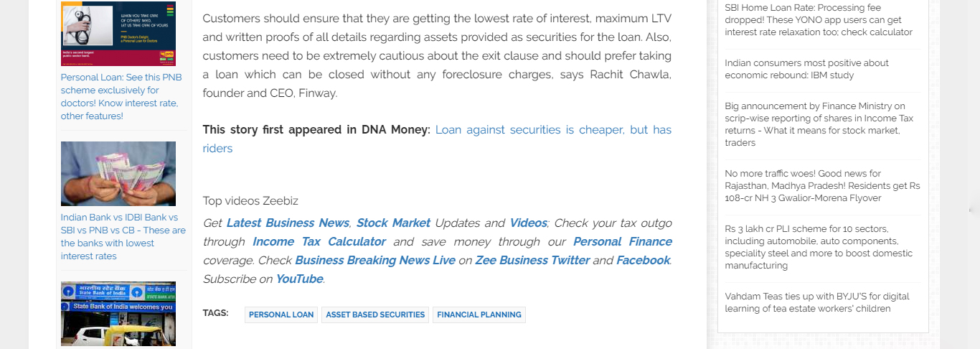Subscribe via the YouTube link
This screenshot has height=349, width=980.
tap(299, 279)
